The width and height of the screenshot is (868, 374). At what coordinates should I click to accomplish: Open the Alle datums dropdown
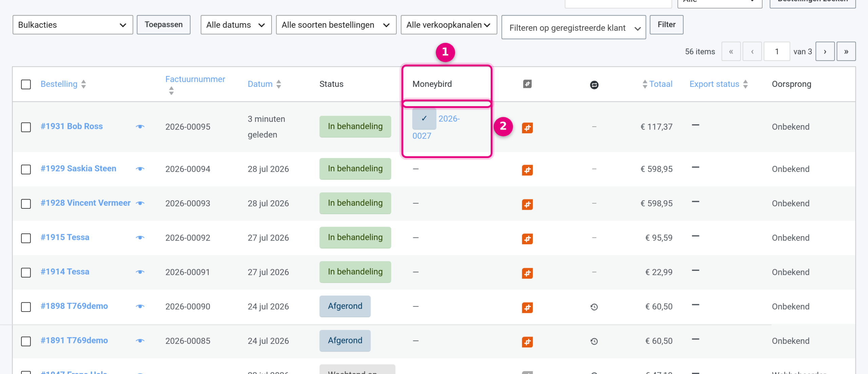coord(236,25)
